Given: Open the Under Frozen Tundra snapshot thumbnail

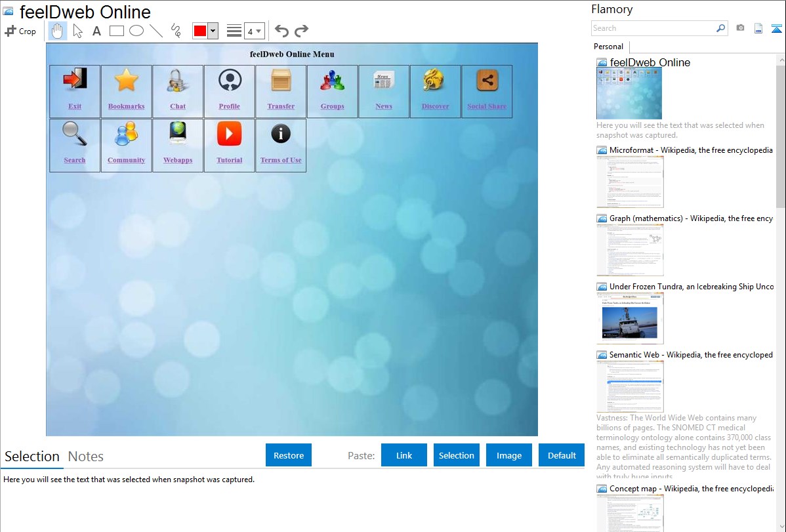Looking at the screenshot, I should [630, 318].
